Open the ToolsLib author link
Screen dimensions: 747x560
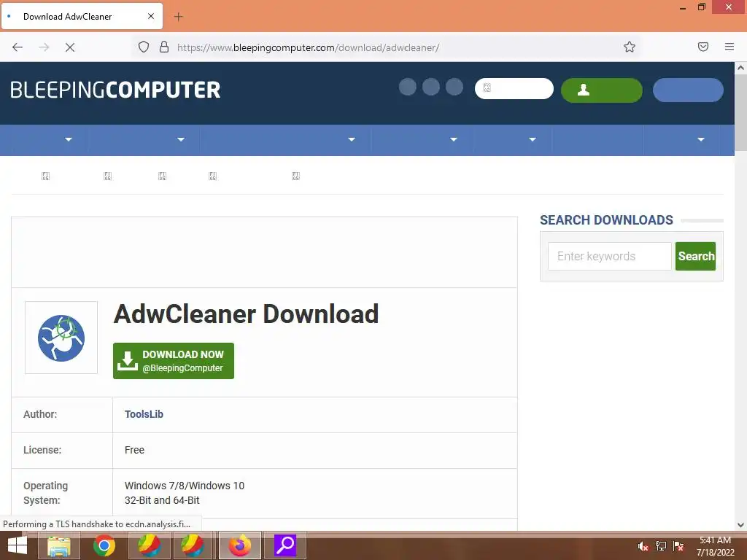click(x=144, y=414)
